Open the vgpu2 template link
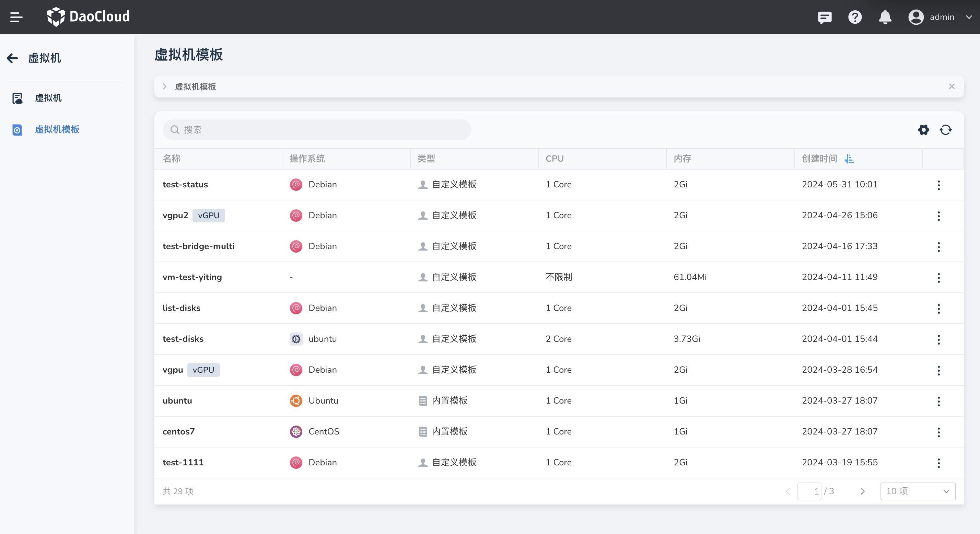980x534 pixels. tap(175, 216)
